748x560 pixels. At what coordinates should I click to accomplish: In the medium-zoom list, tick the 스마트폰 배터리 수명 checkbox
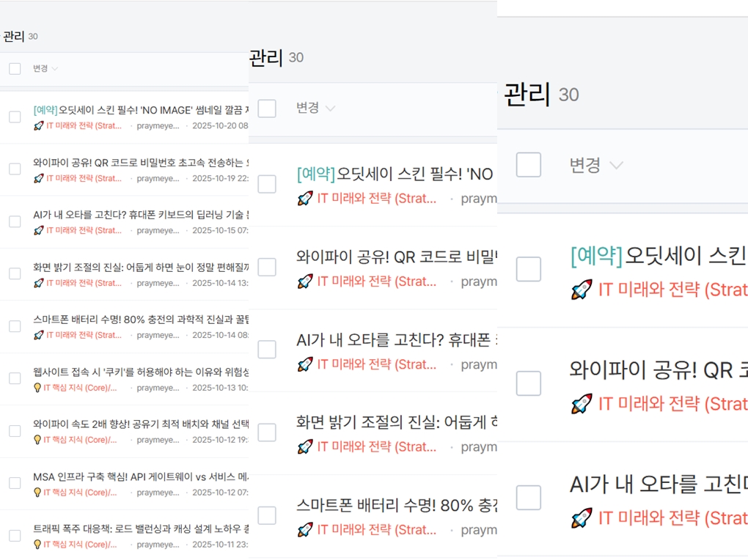click(267, 515)
